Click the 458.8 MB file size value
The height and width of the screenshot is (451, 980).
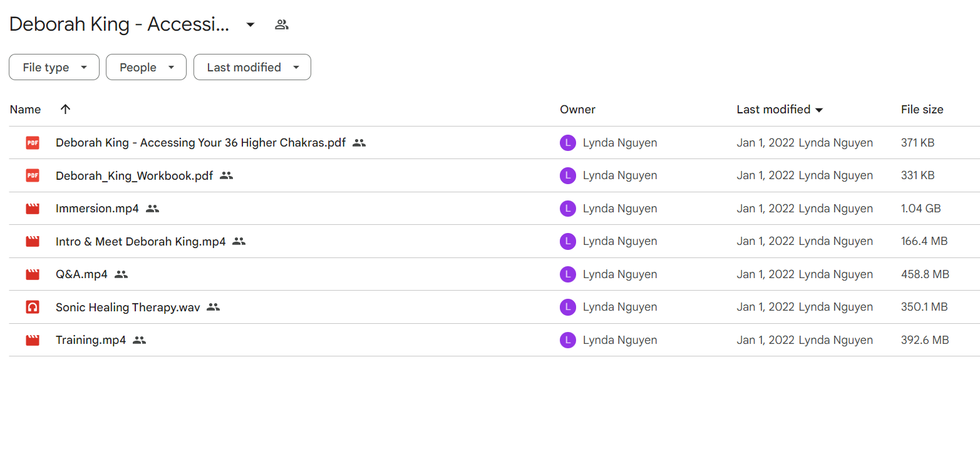click(x=925, y=274)
